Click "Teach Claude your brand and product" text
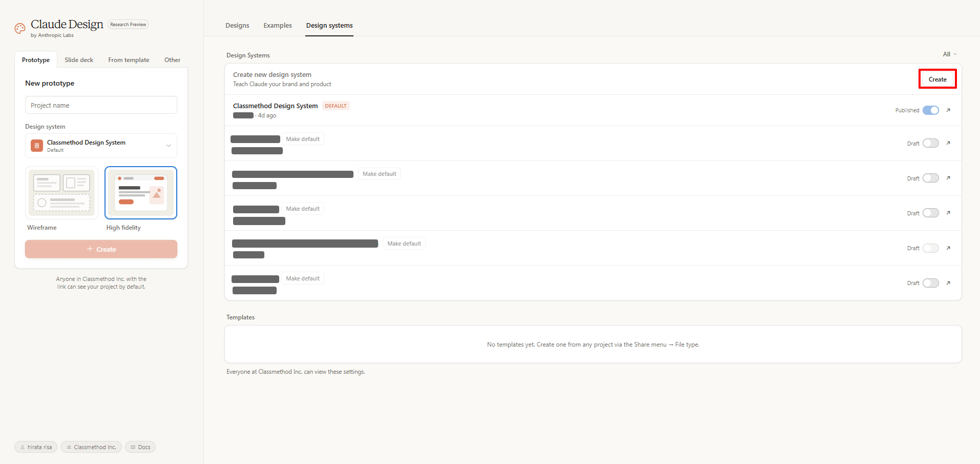 [x=282, y=84]
